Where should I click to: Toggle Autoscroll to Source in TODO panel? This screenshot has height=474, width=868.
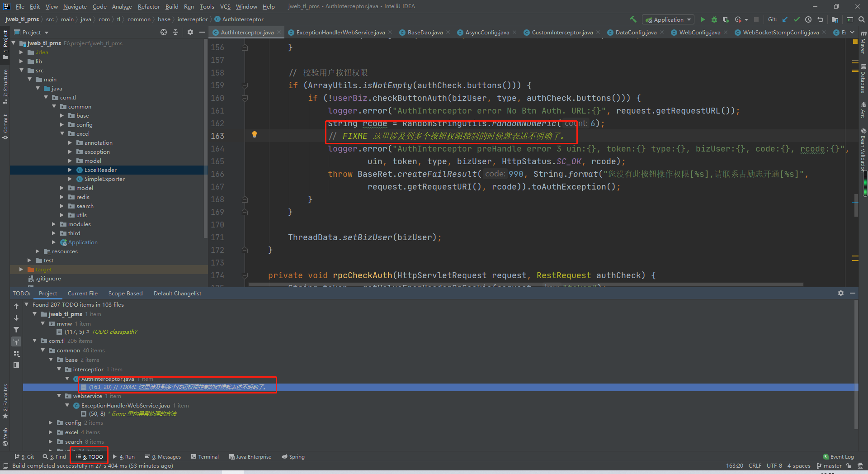point(16,341)
